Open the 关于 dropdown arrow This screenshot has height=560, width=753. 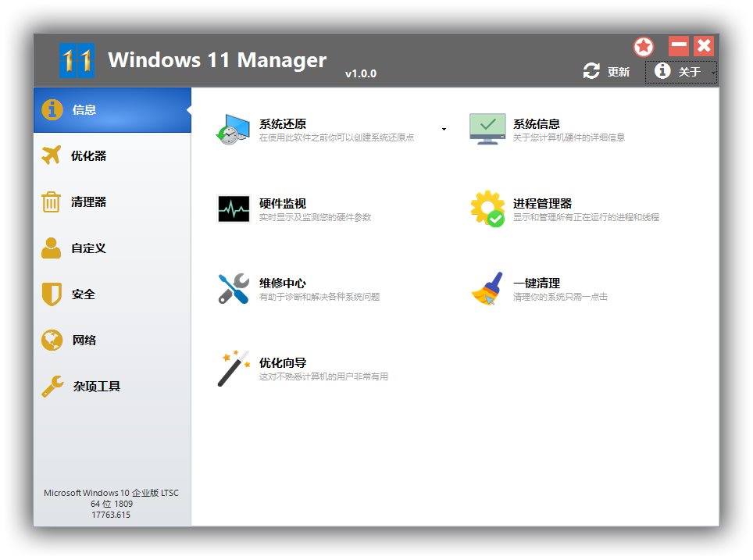coord(713,73)
